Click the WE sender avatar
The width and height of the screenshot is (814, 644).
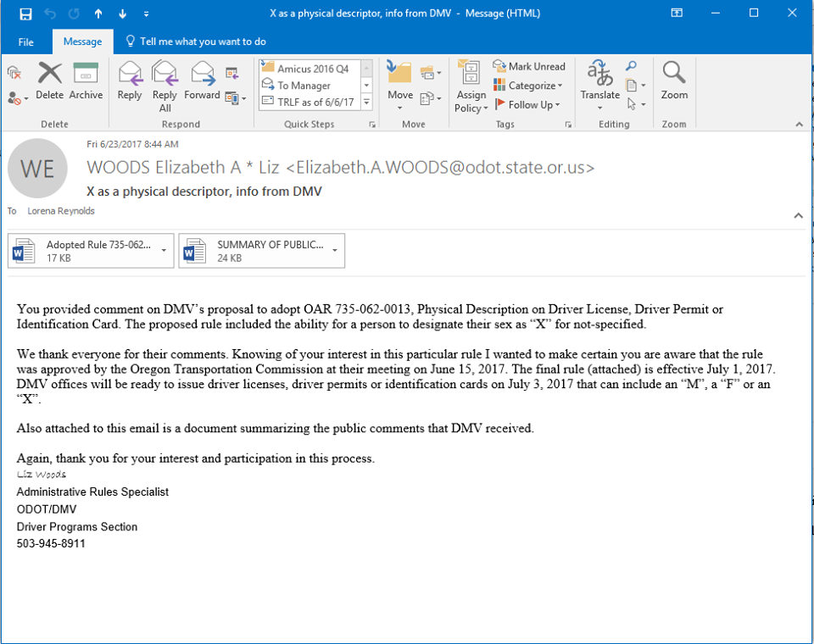[x=37, y=168]
